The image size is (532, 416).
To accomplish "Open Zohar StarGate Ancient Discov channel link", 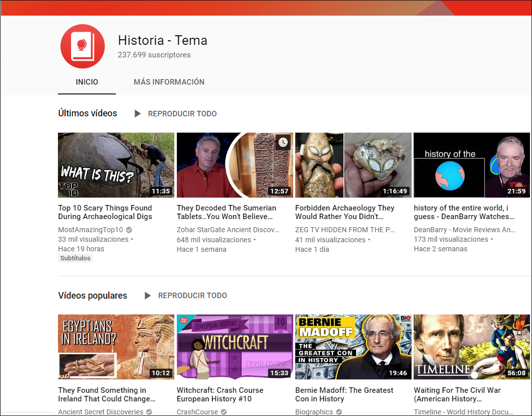I will (228, 230).
